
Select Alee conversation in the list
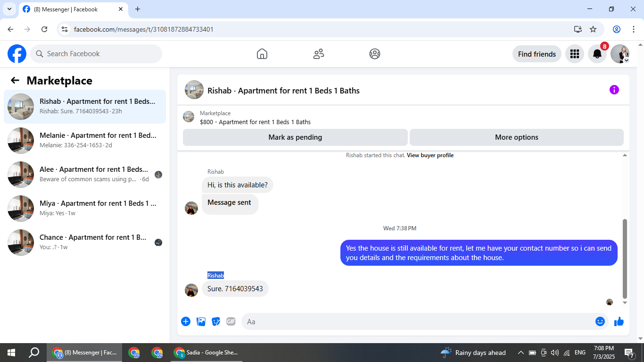(85, 175)
